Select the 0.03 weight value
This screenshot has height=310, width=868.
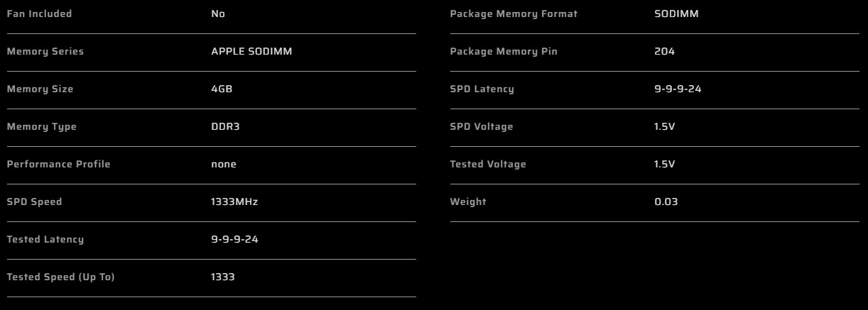click(666, 202)
